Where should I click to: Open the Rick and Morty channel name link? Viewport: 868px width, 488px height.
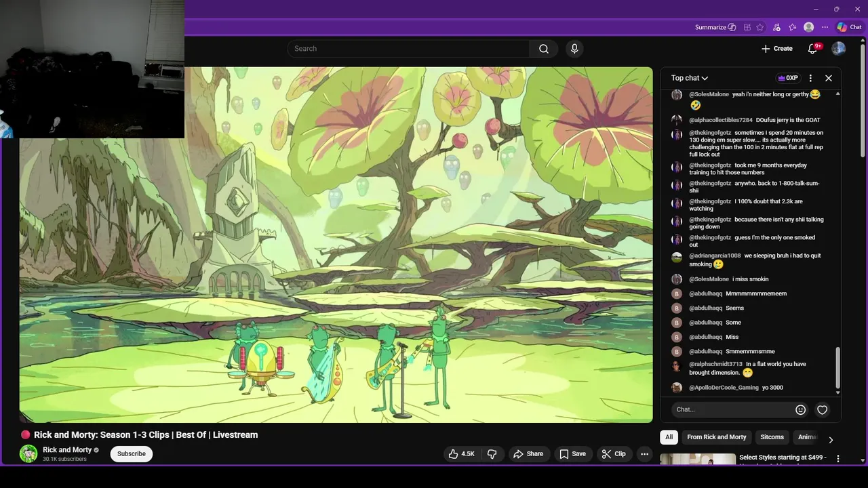point(67,450)
